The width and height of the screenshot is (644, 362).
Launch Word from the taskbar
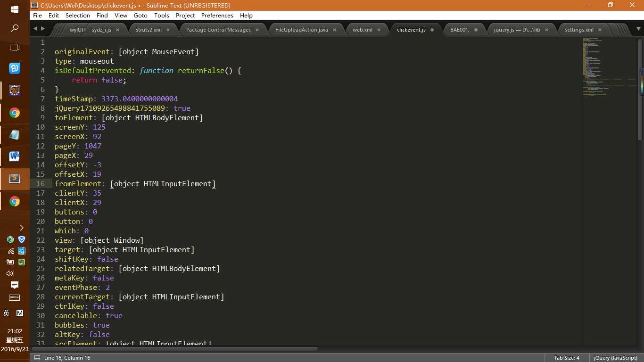15,156
